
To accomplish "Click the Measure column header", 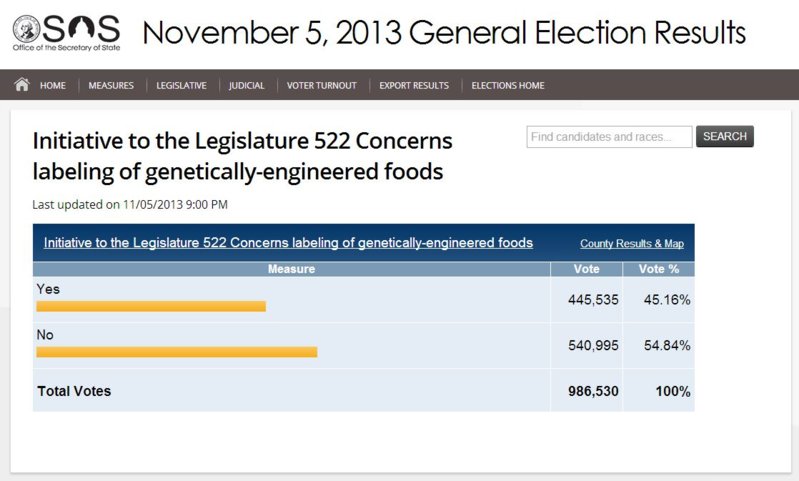I will point(291,269).
